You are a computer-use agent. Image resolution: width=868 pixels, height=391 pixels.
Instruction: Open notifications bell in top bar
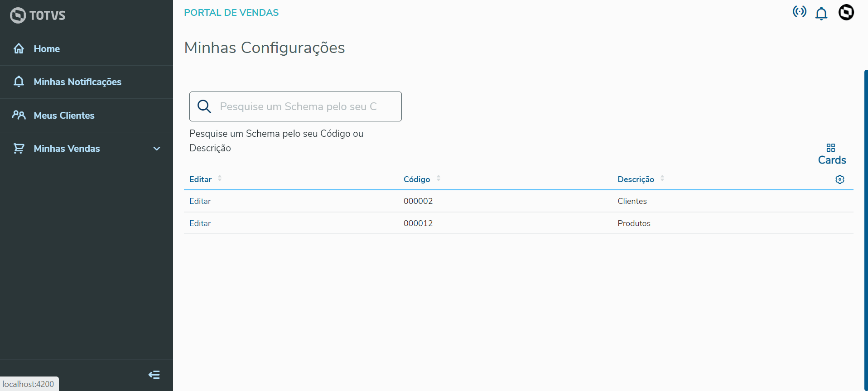coord(821,14)
